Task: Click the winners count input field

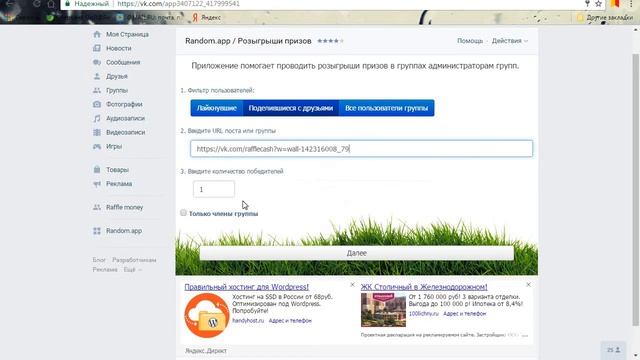Action: [x=214, y=189]
